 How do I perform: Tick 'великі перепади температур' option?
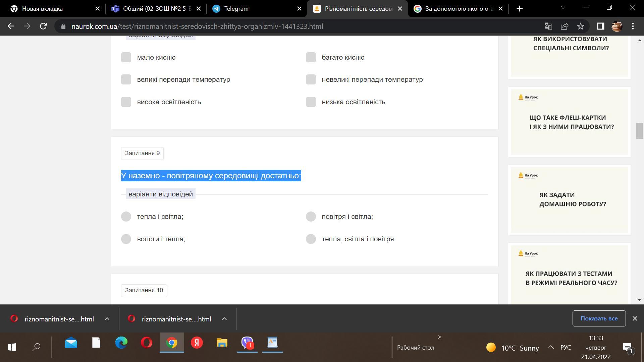click(x=126, y=79)
